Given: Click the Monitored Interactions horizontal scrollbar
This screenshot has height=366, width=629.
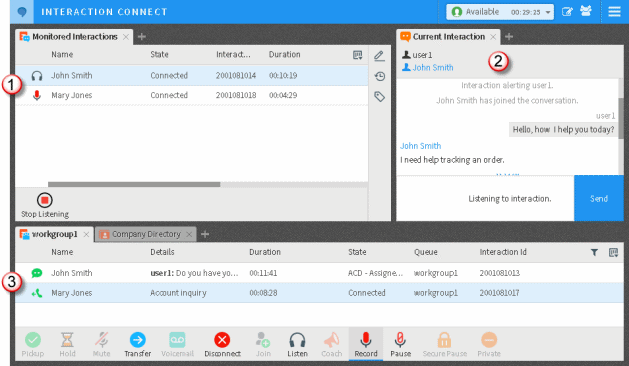Looking at the screenshot, I should tap(134, 184).
